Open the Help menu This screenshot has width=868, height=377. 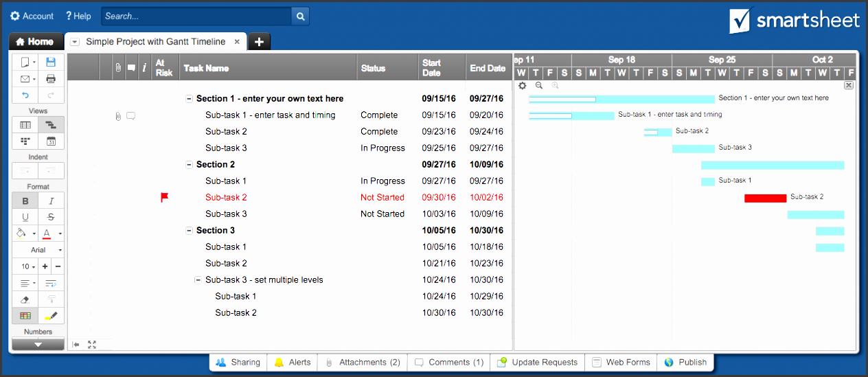(78, 16)
